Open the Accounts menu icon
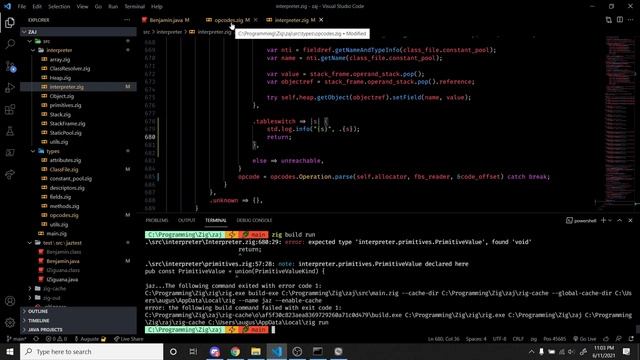Image resolution: width=640 pixels, height=360 pixels. [10, 301]
